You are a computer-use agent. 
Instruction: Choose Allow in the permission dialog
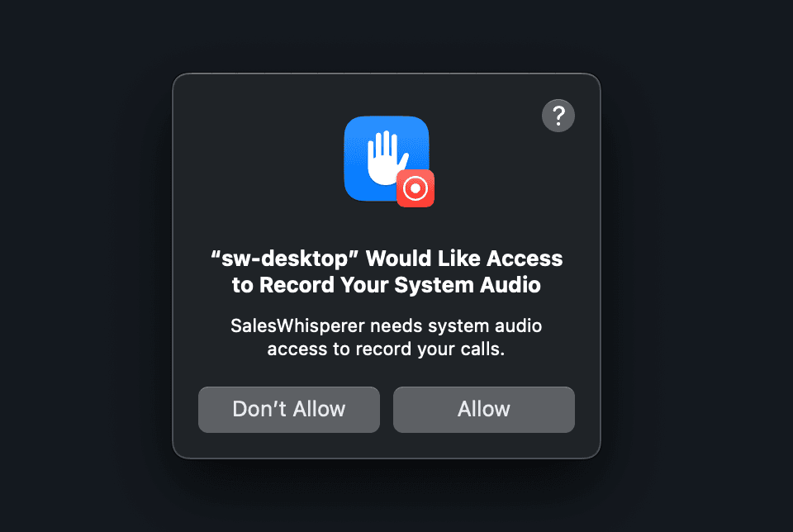pyautogui.click(x=483, y=409)
